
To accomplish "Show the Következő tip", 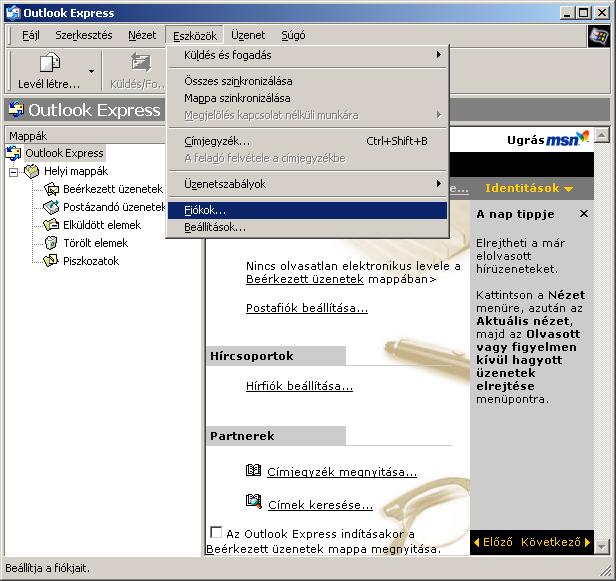I will pos(556,542).
